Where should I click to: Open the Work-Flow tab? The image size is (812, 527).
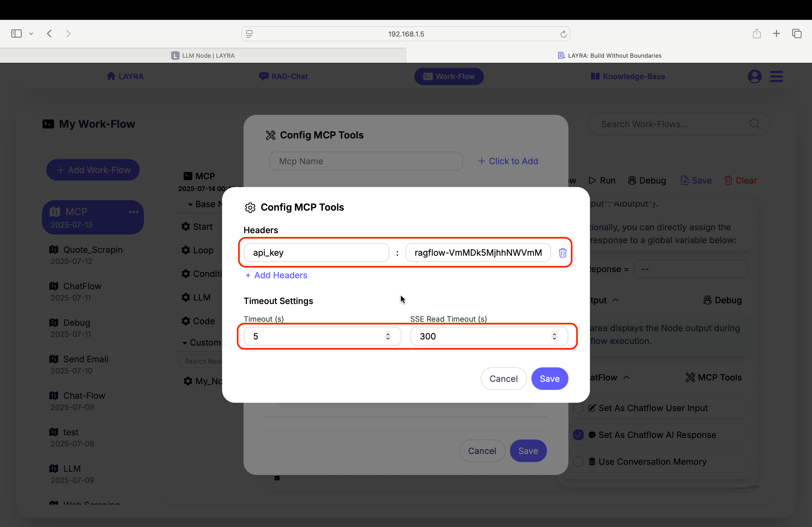pyautogui.click(x=449, y=76)
